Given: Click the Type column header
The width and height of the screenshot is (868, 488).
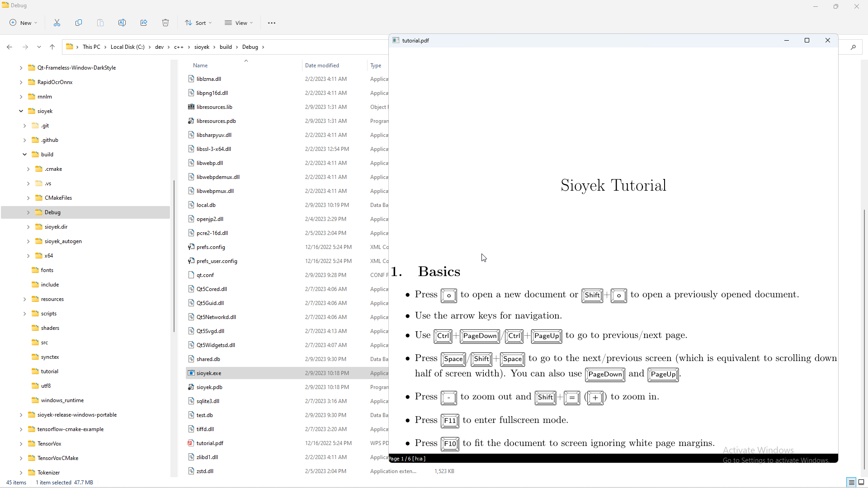Looking at the screenshot, I should [x=376, y=66].
